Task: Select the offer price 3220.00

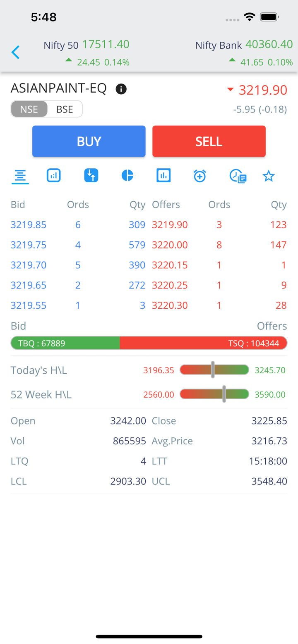Action: (x=170, y=245)
